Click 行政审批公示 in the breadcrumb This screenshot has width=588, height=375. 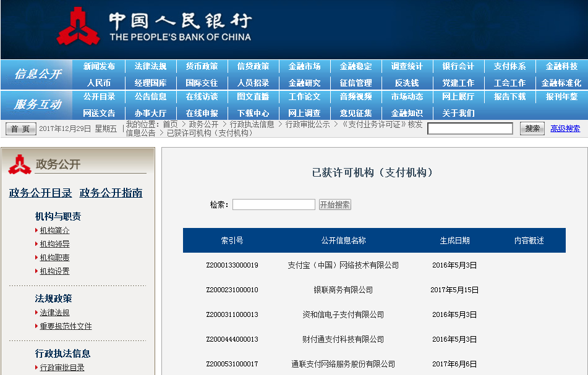pyautogui.click(x=307, y=124)
